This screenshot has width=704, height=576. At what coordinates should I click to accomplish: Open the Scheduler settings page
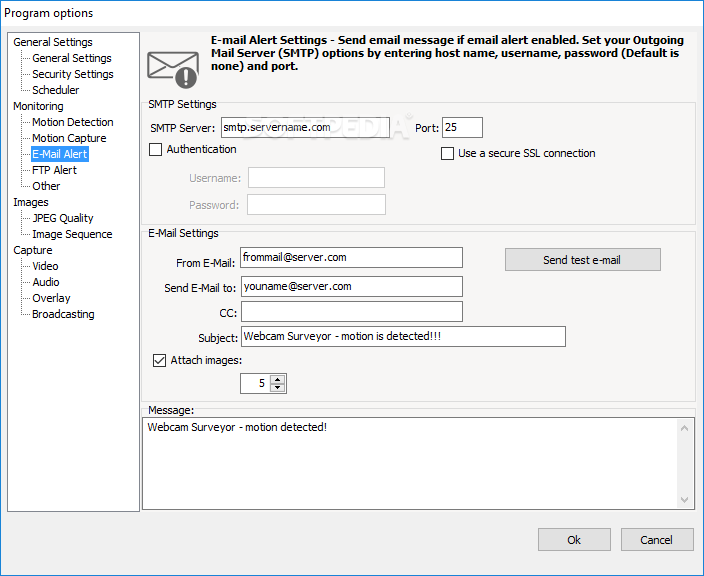(x=56, y=90)
